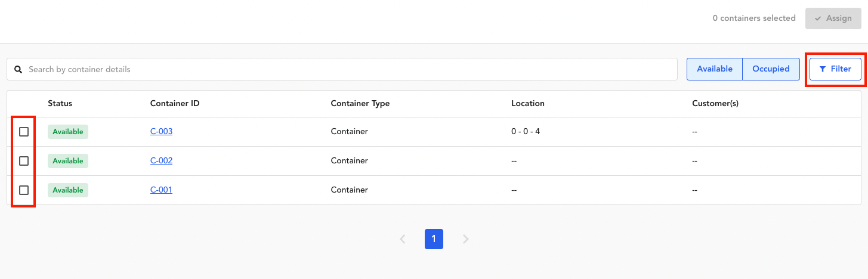Switch to the Occupied filter
868x279 pixels.
771,69
